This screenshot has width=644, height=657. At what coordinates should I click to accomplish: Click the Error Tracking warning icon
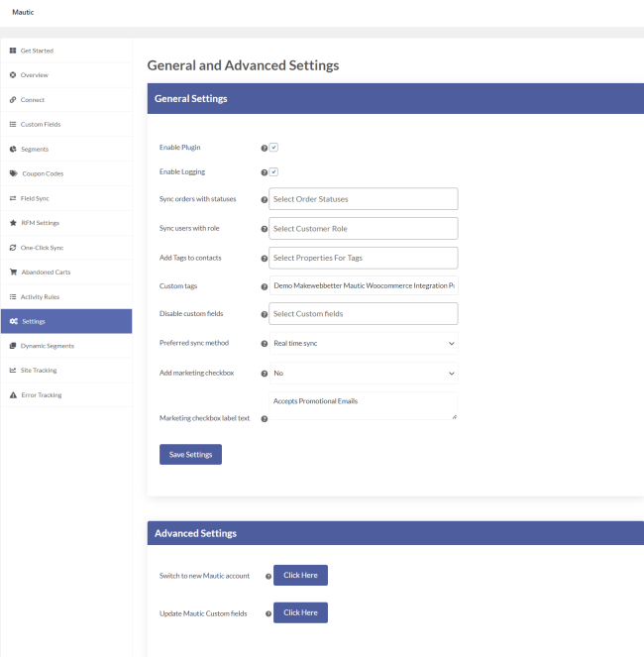pyautogui.click(x=13, y=395)
